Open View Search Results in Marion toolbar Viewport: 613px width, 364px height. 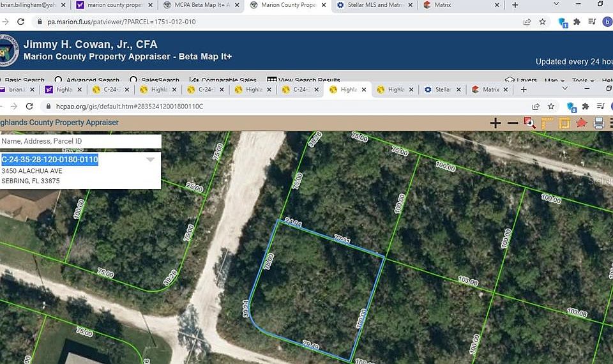point(303,80)
